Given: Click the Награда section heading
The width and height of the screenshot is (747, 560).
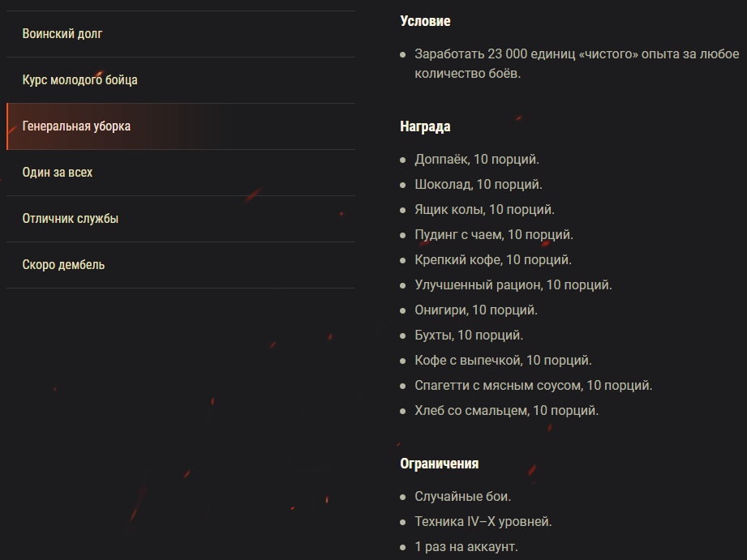Looking at the screenshot, I should click(425, 126).
